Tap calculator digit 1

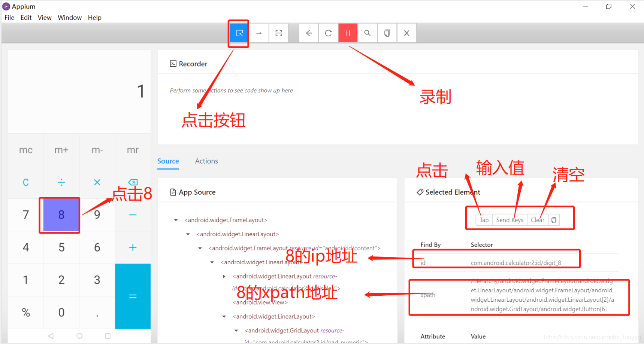coord(26,280)
